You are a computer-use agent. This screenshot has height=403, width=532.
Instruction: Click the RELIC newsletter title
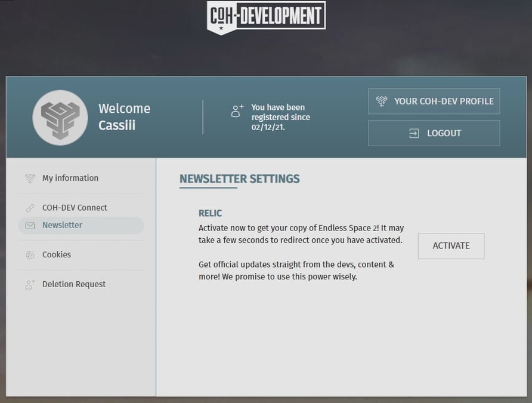(x=210, y=213)
